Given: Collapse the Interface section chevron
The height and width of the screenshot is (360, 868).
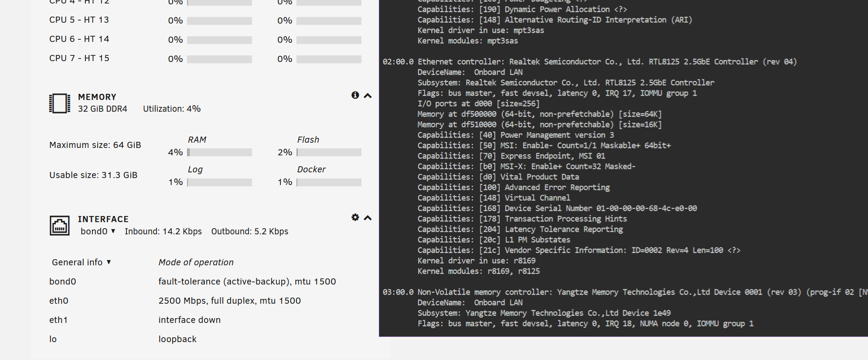Looking at the screenshot, I should point(368,218).
